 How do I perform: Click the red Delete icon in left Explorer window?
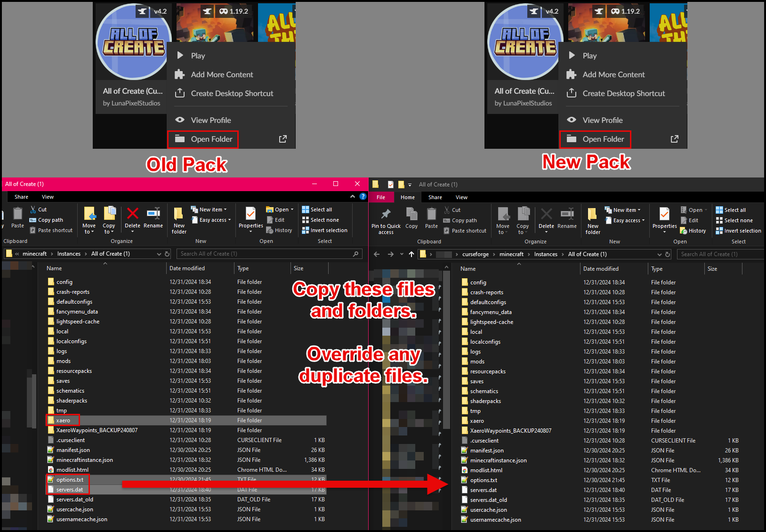132,214
